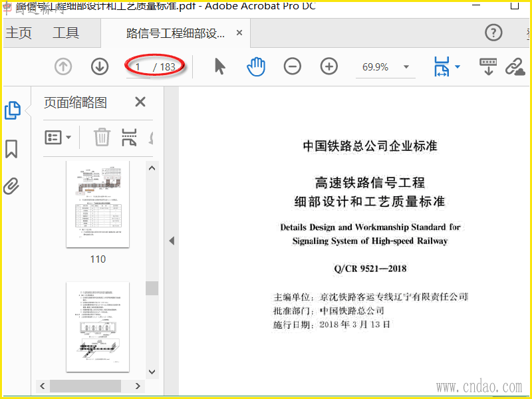Activate the Hand pan tool
The image size is (532, 399).
click(x=256, y=66)
